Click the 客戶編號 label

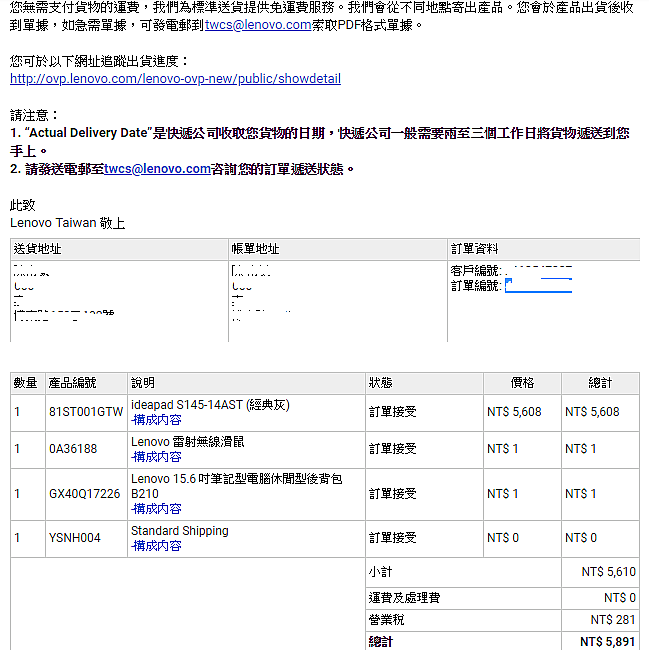click(476, 271)
